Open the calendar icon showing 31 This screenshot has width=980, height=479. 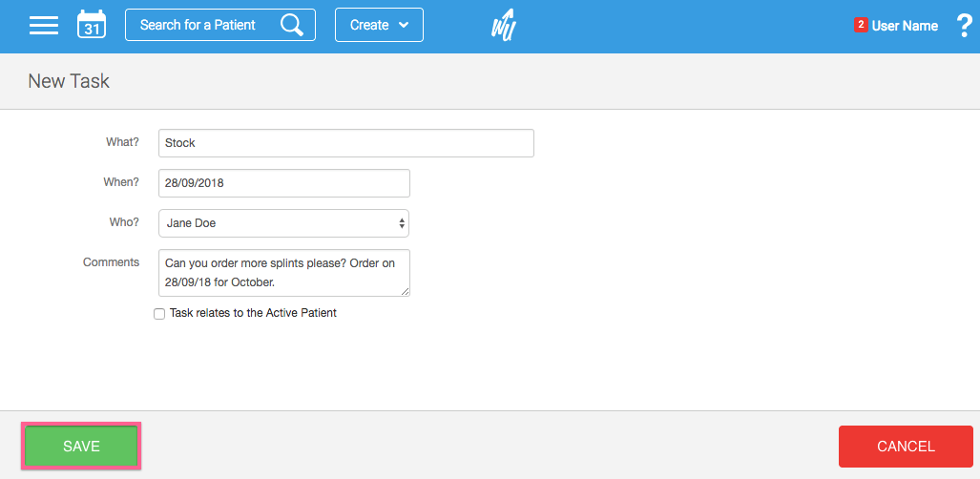pos(92,25)
